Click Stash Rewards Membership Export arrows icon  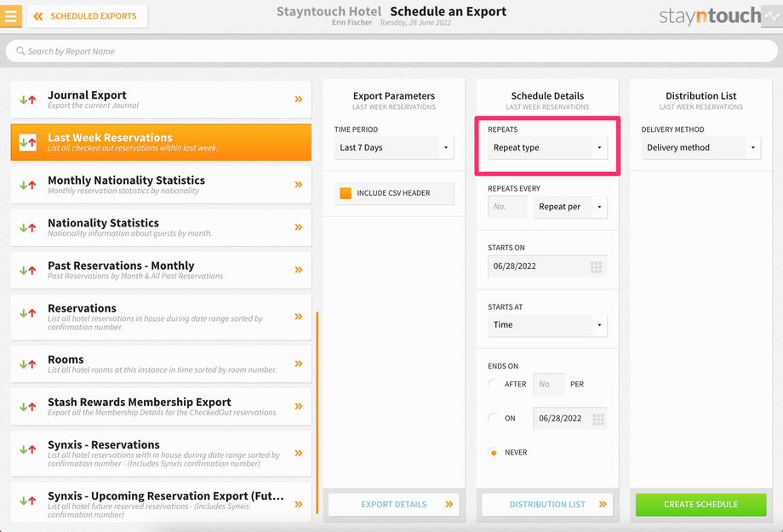point(28,407)
